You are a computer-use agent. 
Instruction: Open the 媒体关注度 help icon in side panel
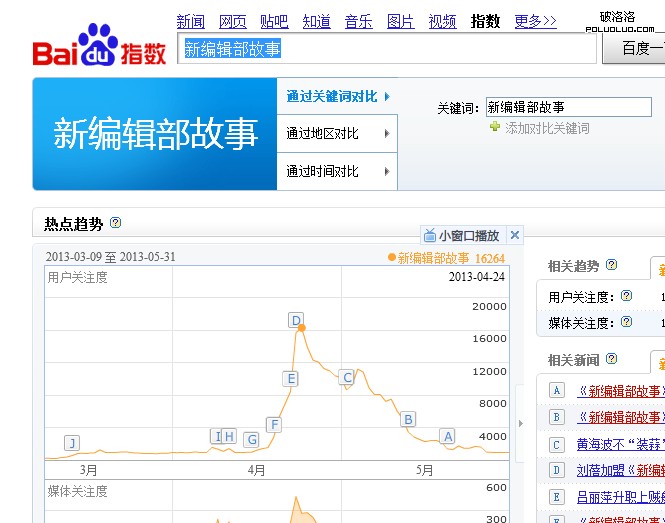[626, 322]
